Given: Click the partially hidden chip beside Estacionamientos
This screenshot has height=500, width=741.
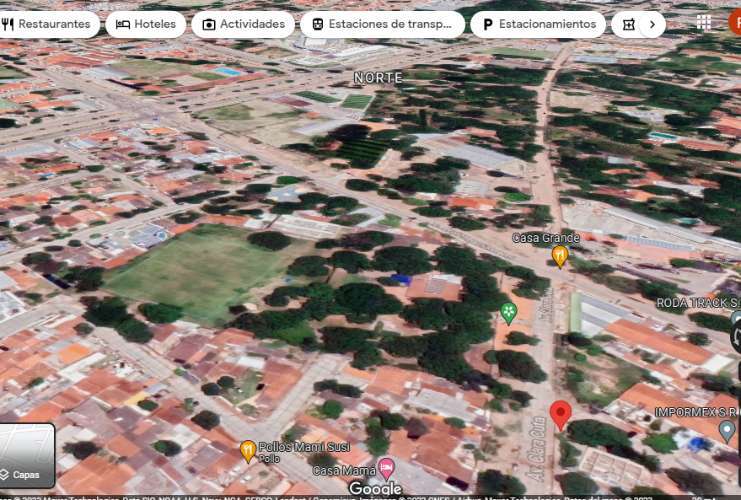Looking at the screenshot, I should point(626,24).
